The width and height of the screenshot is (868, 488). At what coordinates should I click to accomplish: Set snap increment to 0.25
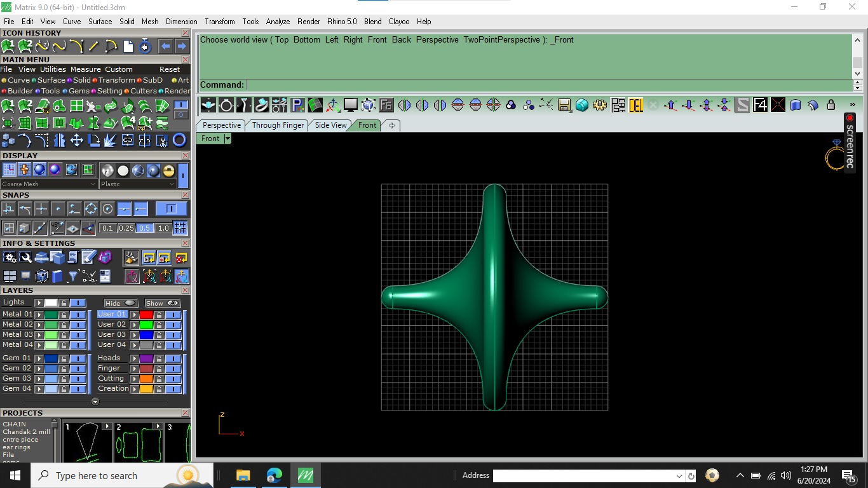[126, 228]
